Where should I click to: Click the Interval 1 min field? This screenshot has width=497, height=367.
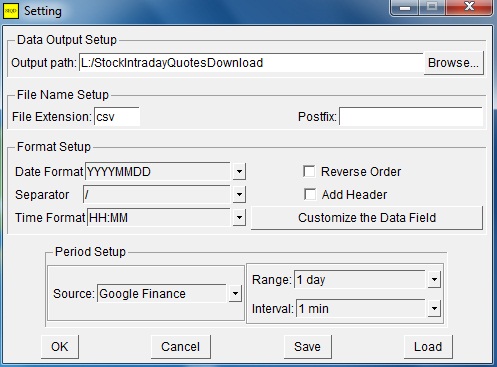point(361,308)
